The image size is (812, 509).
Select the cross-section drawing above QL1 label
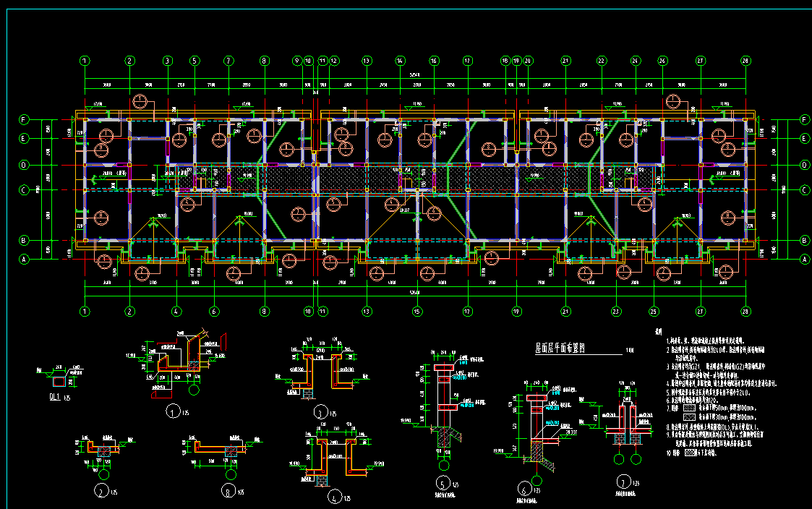click(x=60, y=377)
